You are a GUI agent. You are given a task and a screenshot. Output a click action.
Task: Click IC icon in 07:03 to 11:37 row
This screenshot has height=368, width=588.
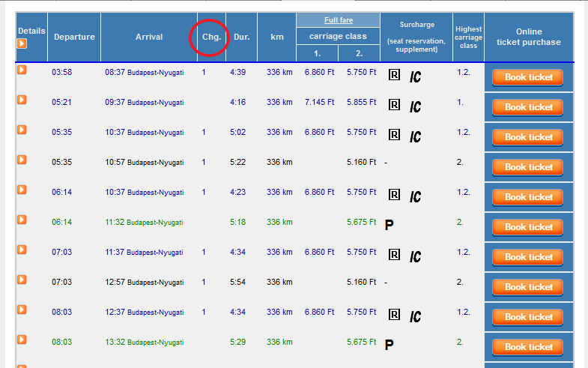(415, 257)
